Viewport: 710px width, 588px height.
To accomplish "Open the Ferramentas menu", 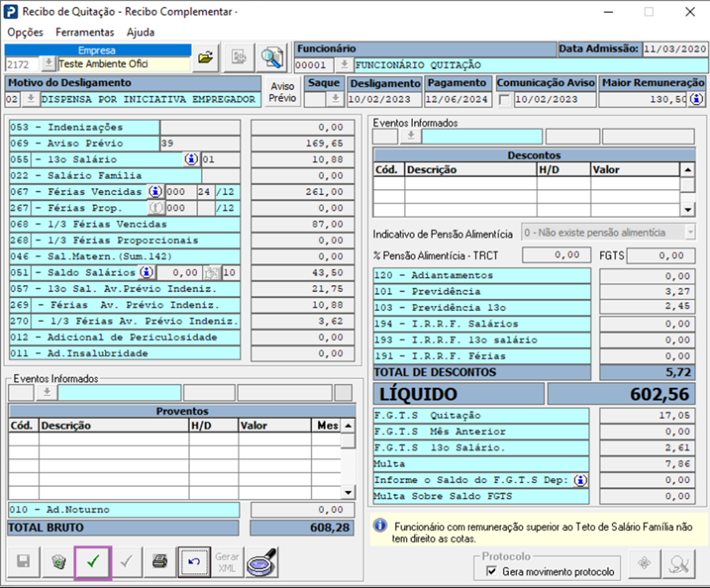I will (85, 33).
